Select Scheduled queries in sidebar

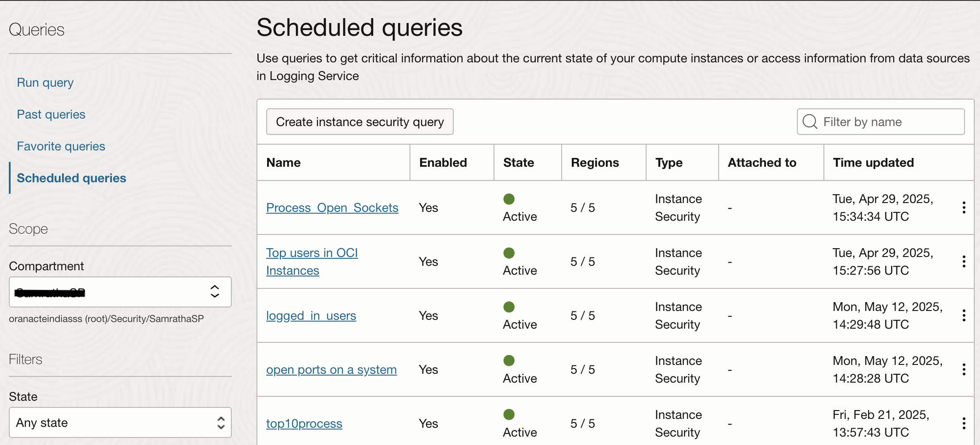(x=71, y=178)
